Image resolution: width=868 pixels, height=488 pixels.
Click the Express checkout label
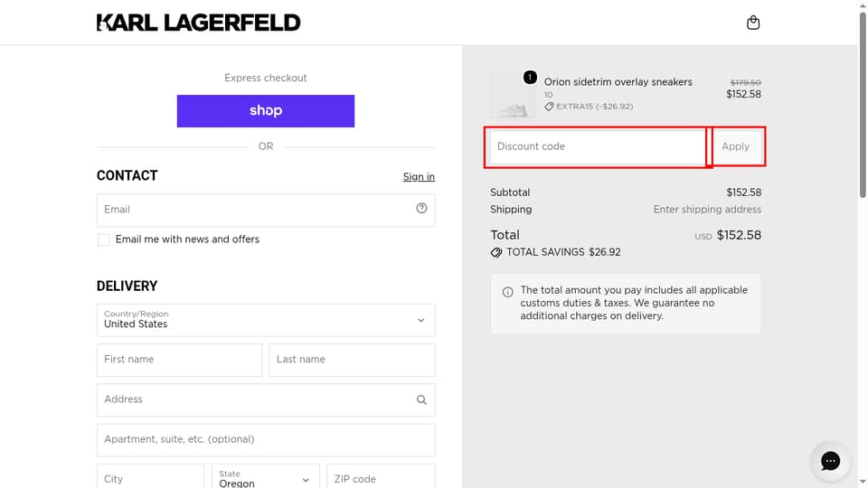(266, 78)
